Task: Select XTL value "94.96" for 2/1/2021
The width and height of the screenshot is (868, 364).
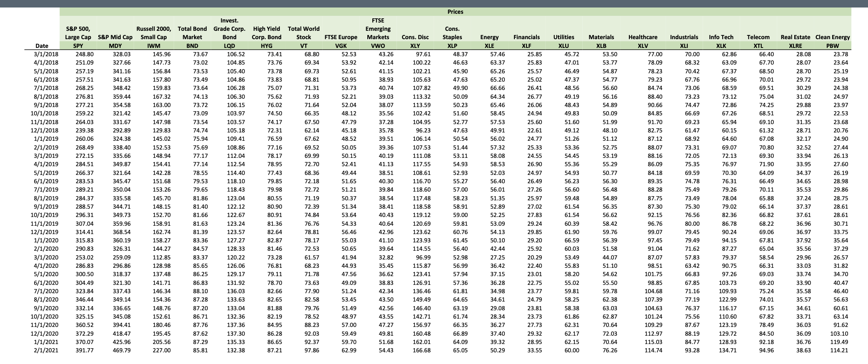Action: pos(766,350)
